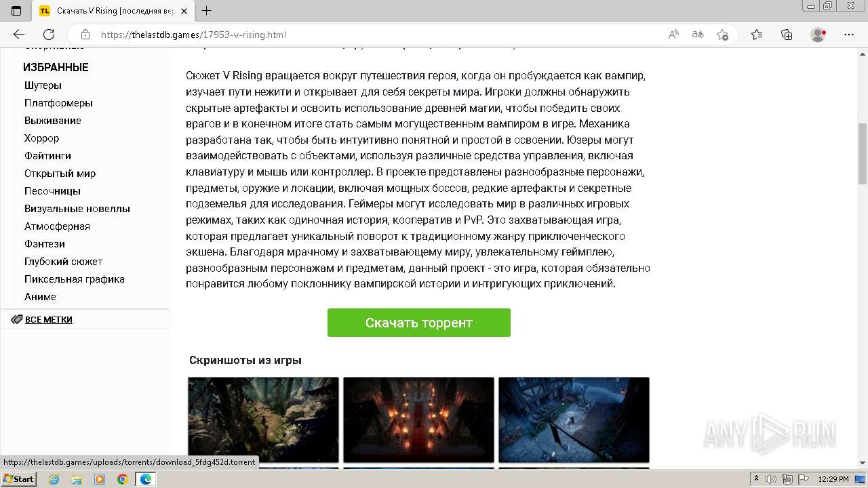The width and height of the screenshot is (868, 488).
Task: Click the site lock icon in the address bar
Action: pyautogui.click(x=85, y=35)
